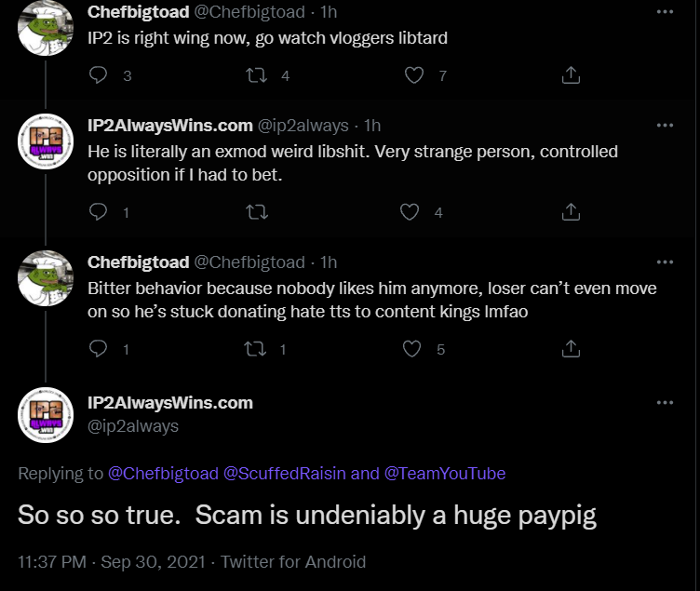This screenshot has width=700, height=591.
Task: View the main tweet's IP2AlwaysWins.com profile picture
Action: (x=46, y=415)
